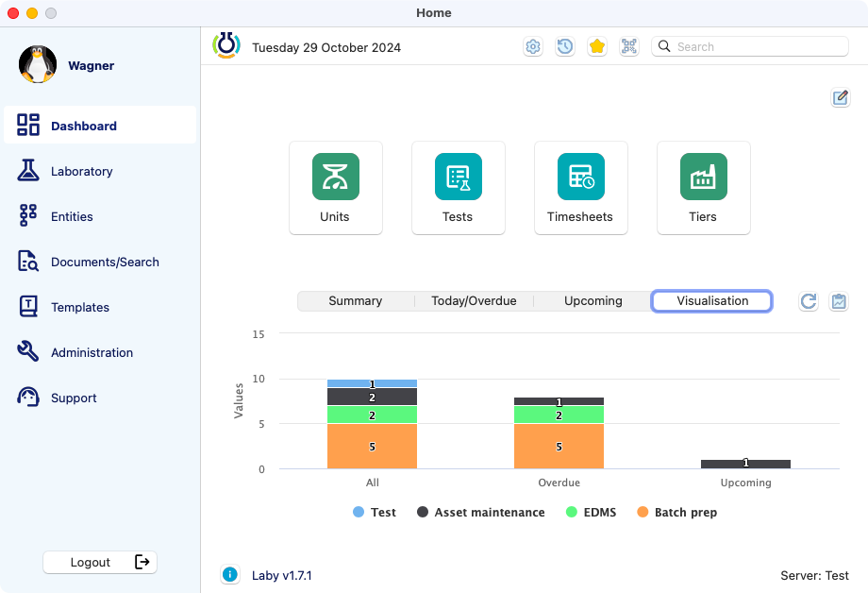Select Dashboard in the sidebar

100,126
